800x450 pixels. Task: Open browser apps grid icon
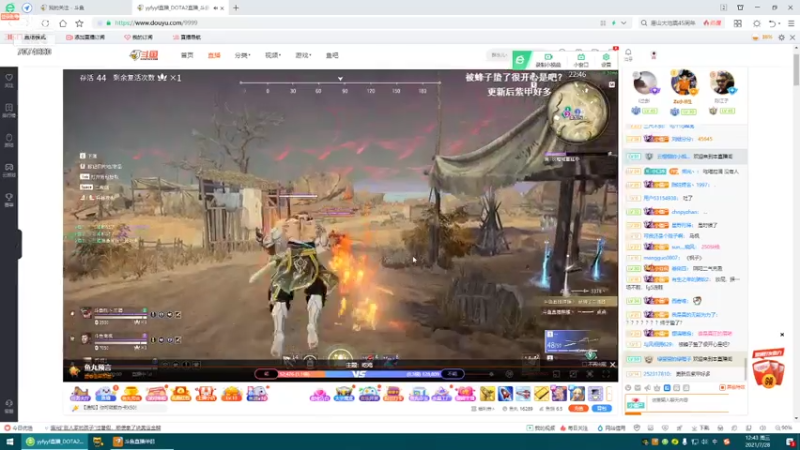tap(738, 23)
